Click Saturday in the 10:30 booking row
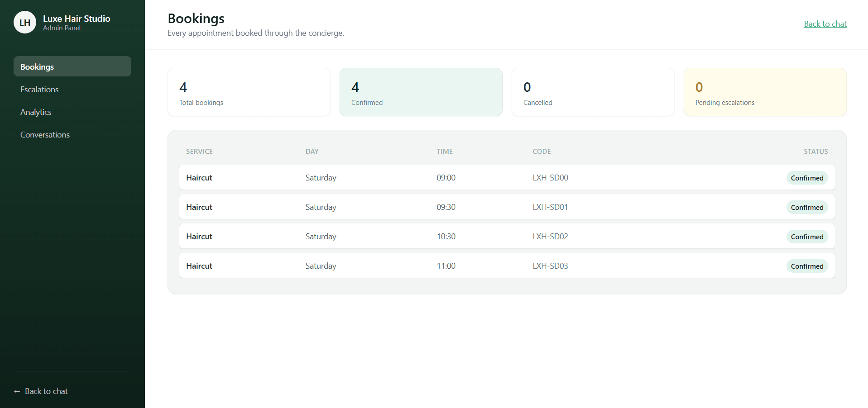The image size is (868, 408). click(x=321, y=237)
